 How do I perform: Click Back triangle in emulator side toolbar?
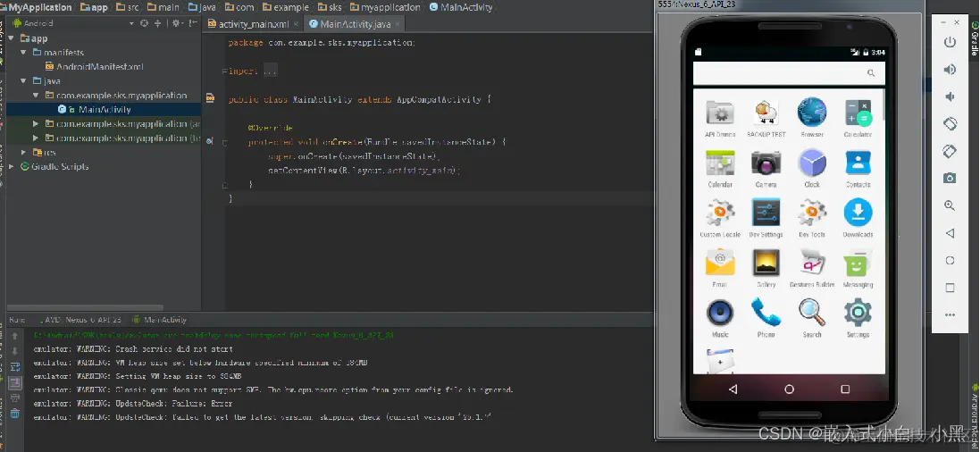(950, 233)
